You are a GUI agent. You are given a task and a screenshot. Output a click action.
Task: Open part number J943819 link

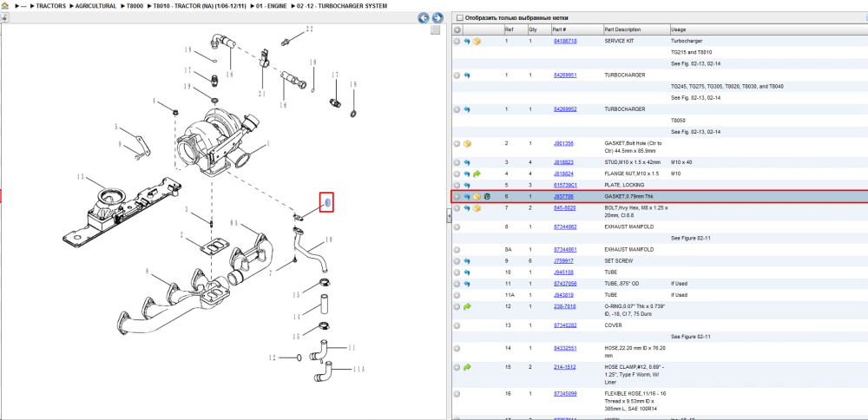click(563, 295)
